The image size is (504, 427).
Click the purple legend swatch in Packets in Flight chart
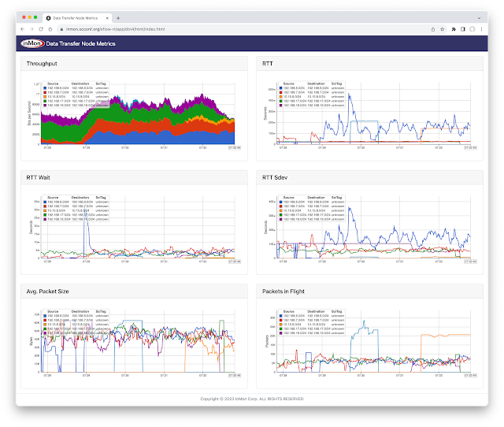click(281, 333)
